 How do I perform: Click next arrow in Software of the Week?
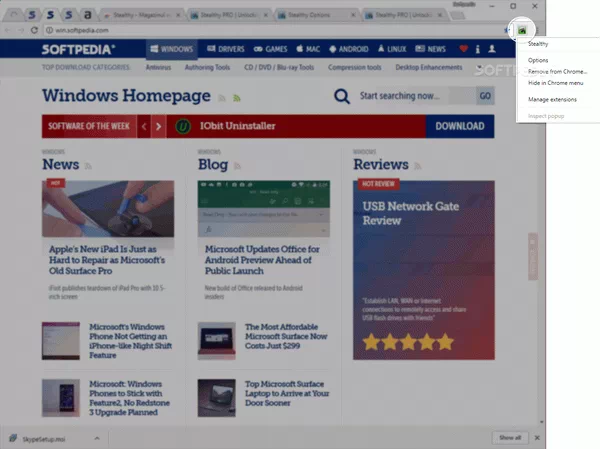click(158, 127)
